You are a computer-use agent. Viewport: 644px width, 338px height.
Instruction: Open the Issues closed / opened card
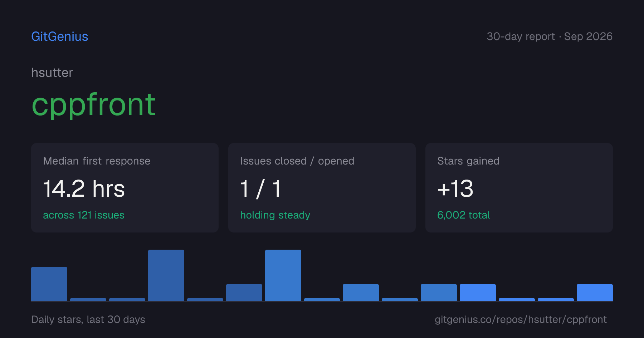pyautogui.click(x=322, y=188)
